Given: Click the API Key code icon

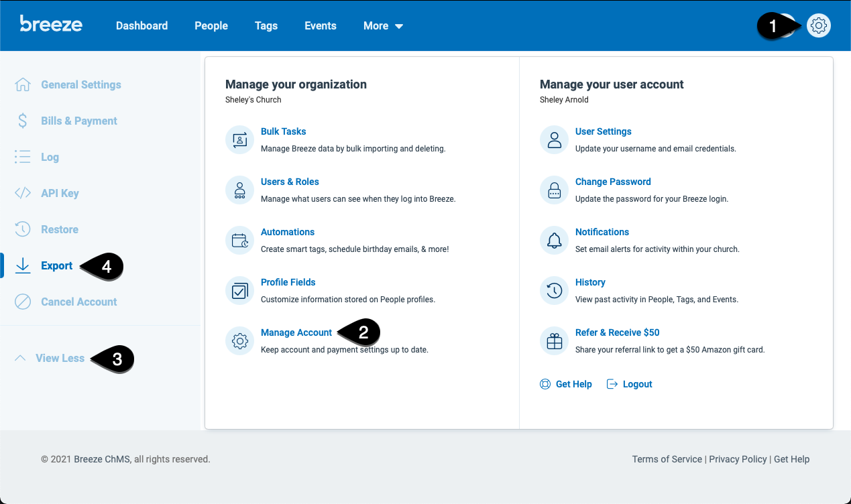Looking at the screenshot, I should point(23,193).
